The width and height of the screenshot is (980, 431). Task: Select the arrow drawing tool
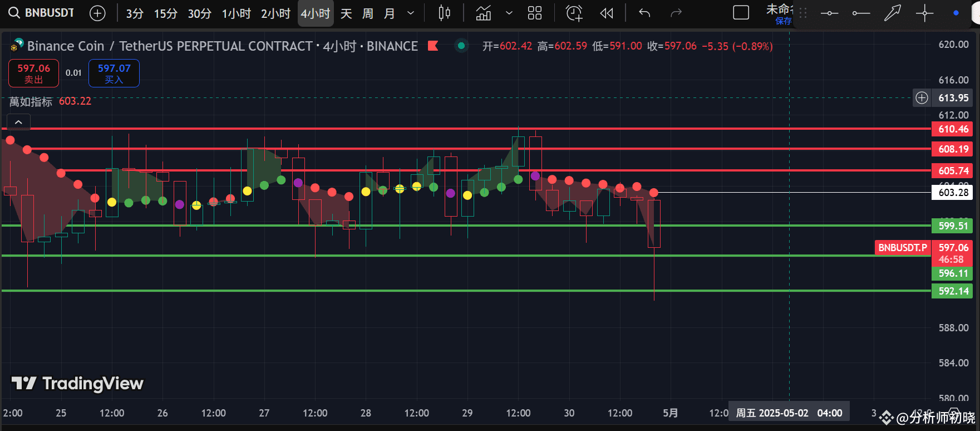[x=893, y=13]
